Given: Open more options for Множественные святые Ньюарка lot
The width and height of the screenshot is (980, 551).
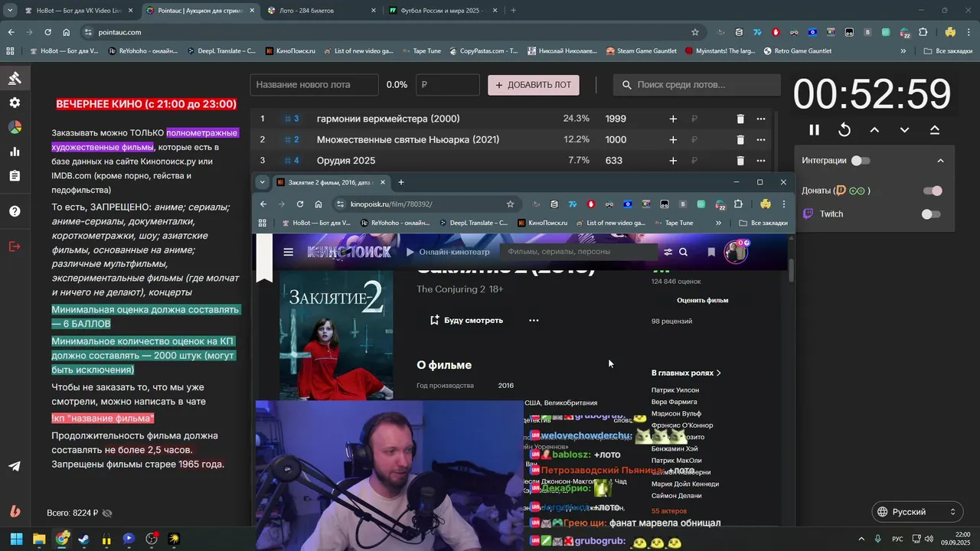Looking at the screenshot, I should [761, 140].
